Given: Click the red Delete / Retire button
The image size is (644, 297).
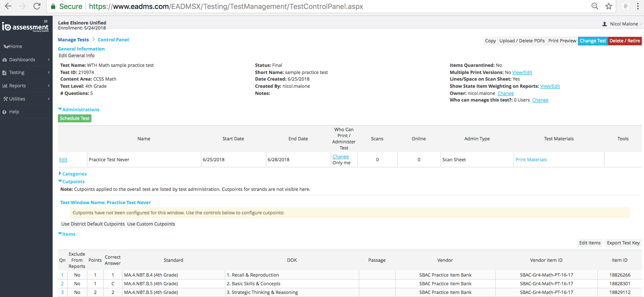Looking at the screenshot, I should 625,41.
